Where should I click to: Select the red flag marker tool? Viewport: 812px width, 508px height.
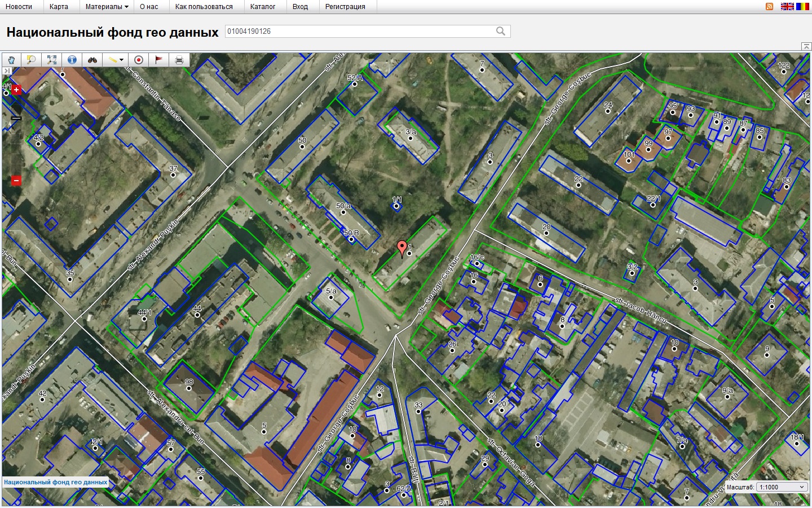(159, 60)
